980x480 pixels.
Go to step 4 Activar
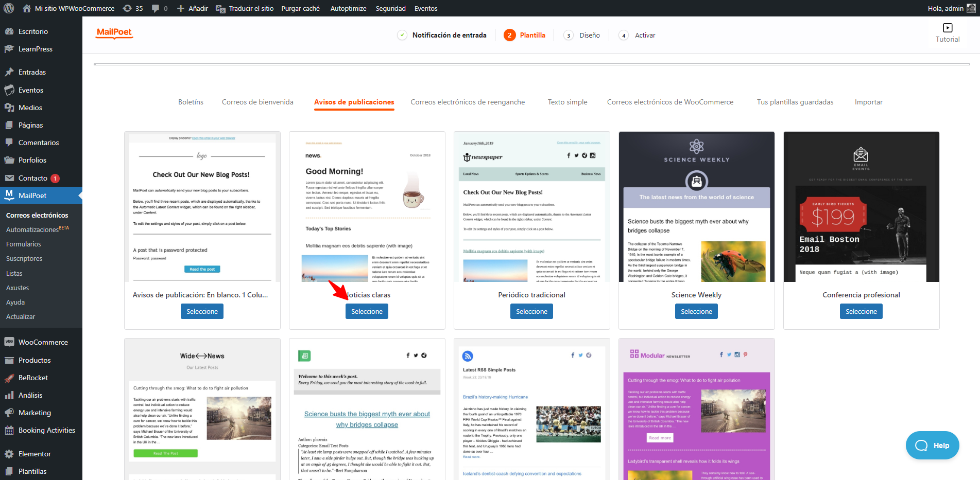coord(637,35)
